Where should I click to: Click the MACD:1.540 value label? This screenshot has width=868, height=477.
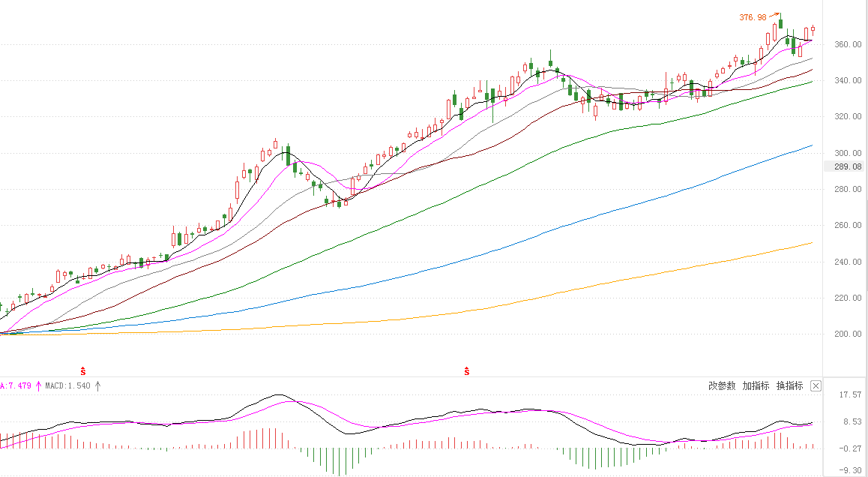(x=67, y=385)
